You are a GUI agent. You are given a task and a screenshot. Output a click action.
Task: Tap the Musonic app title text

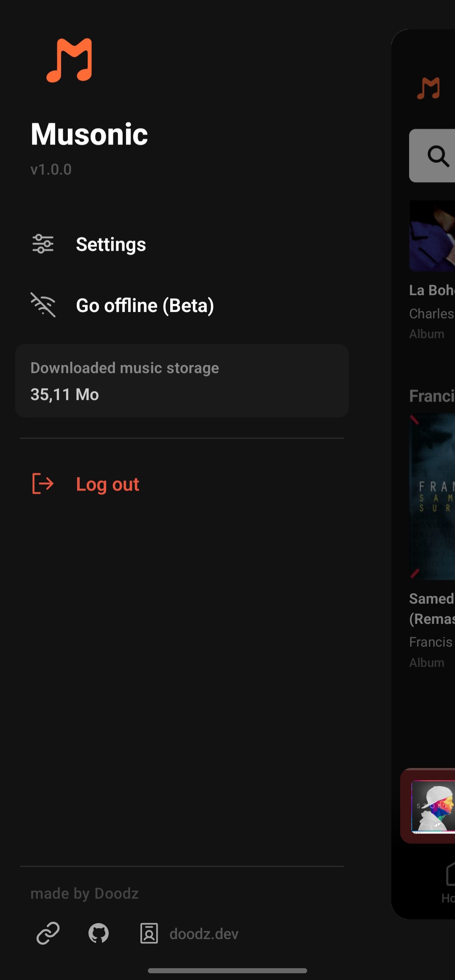click(x=89, y=134)
